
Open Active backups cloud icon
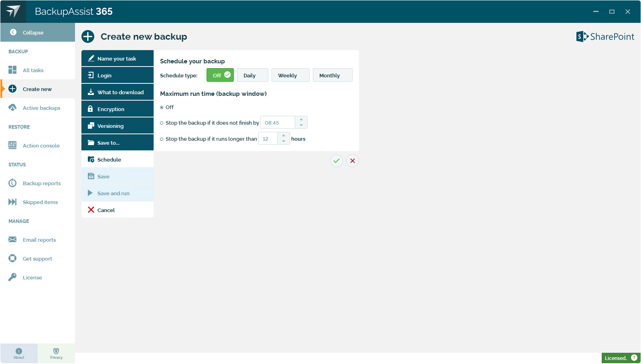click(x=12, y=107)
